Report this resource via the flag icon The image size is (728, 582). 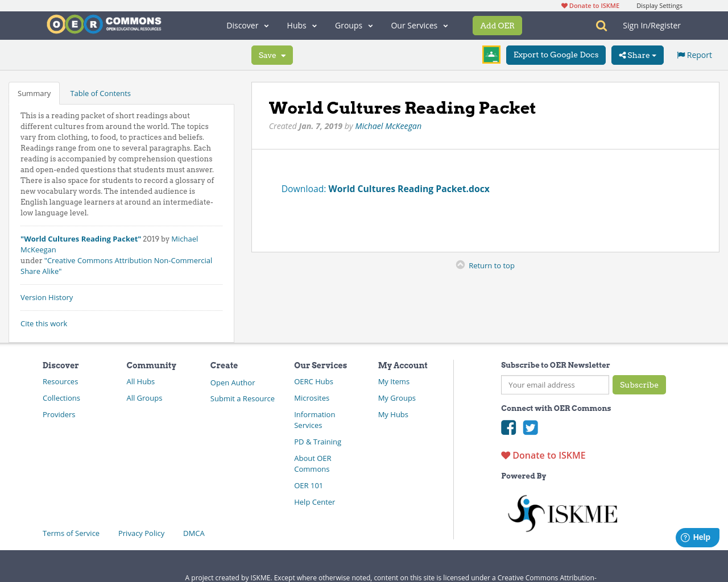pos(693,54)
